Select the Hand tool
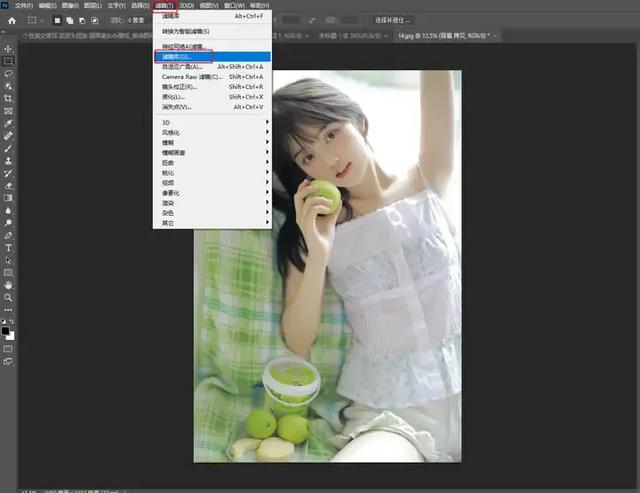This screenshot has width=640, height=493. click(8, 285)
